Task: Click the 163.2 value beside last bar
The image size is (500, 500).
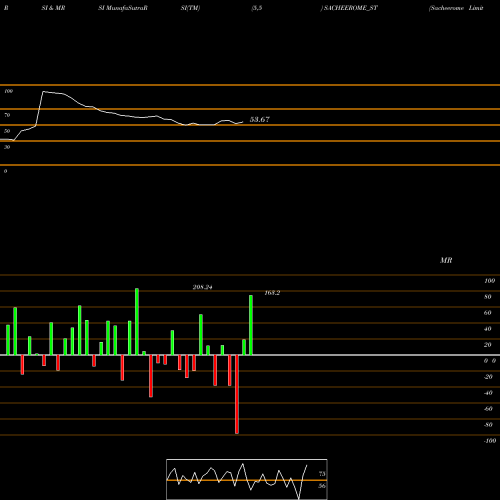Action: pyautogui.click(x=272, y=293)
